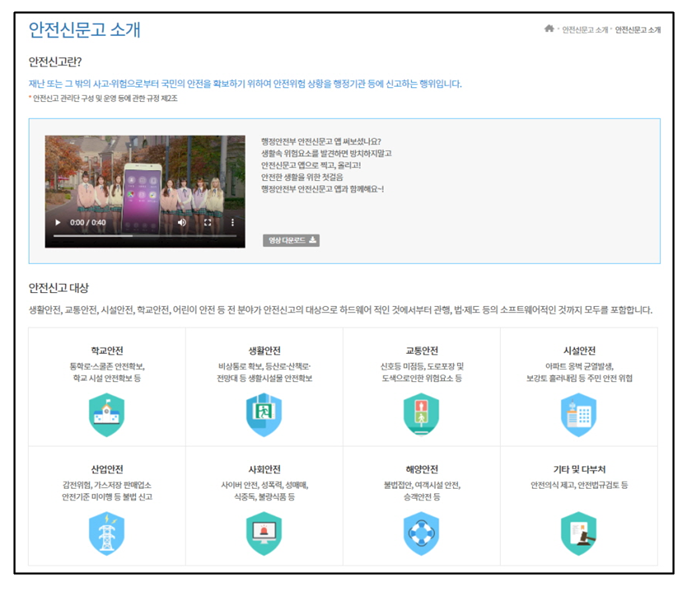Click the 사회안전 siren monitor shield icon
Viewport: 687px width, 589px height.
(264, 533)
